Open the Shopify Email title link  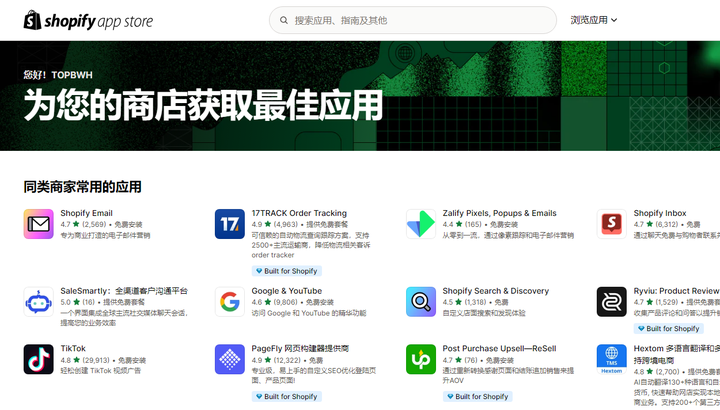[x=86, y=213]
